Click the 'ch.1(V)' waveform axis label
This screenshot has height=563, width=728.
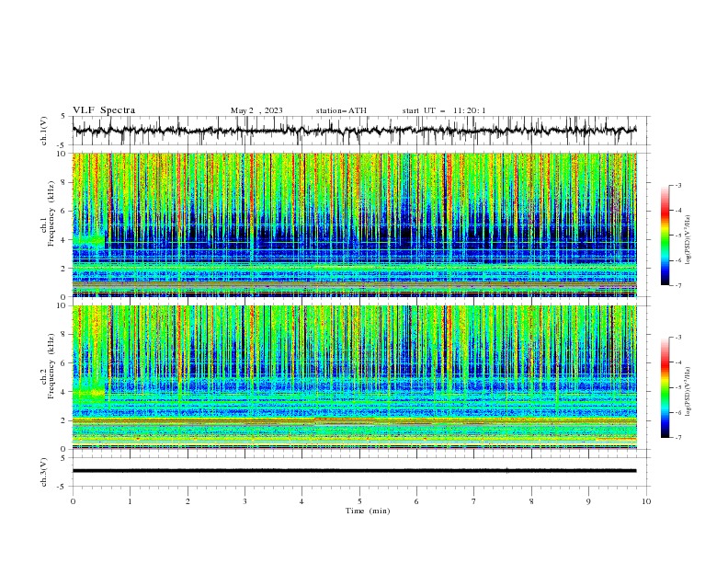click(x=44, y=131)
